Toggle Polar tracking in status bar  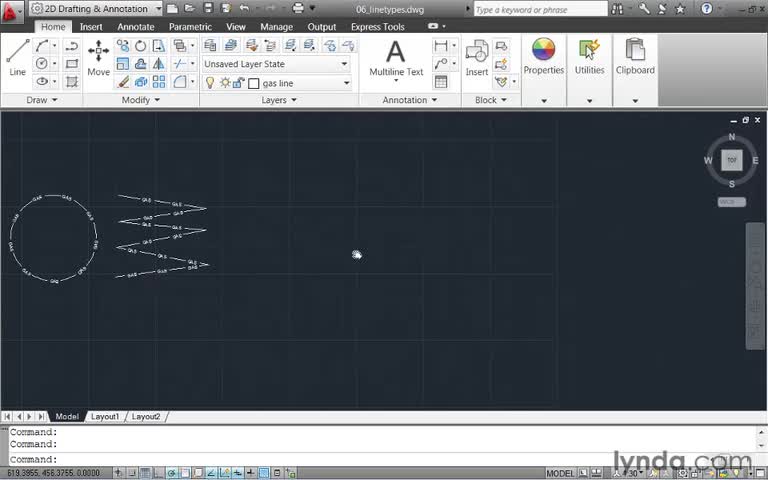pos(172,473)
